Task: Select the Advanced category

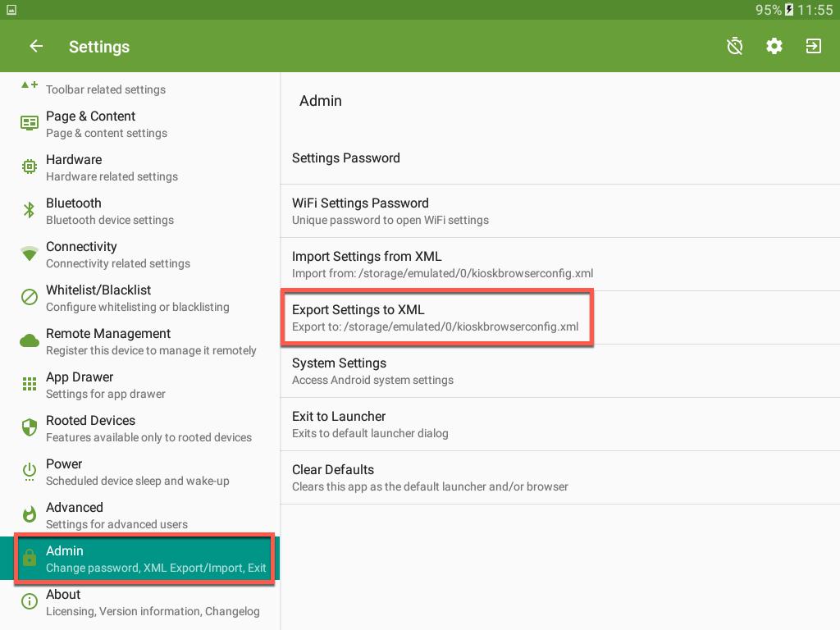Action: coord(139,515)
